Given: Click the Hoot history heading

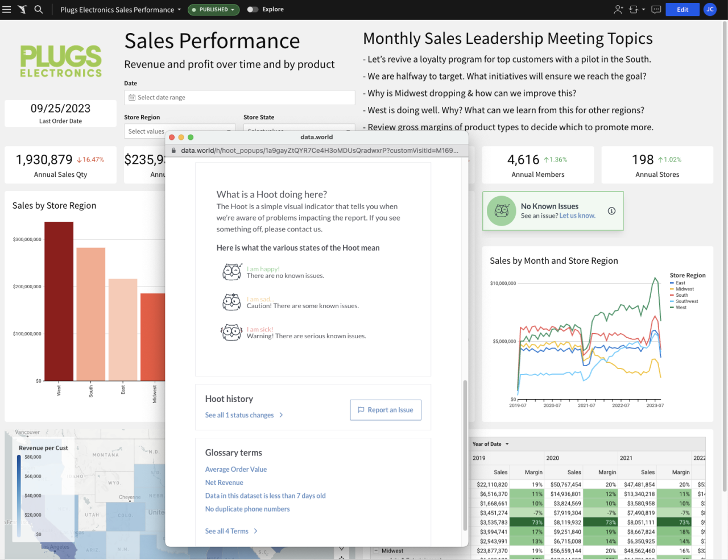Looking at the screenshot, I should 229,399.
